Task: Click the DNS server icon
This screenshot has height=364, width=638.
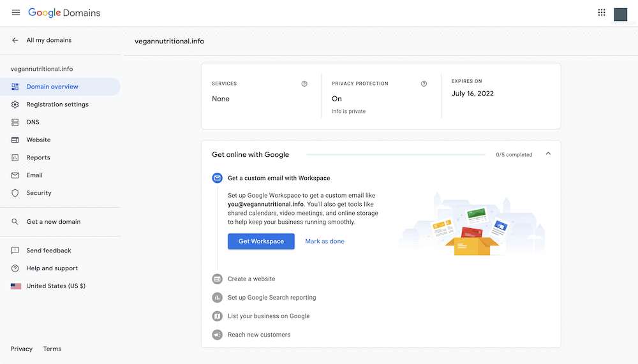Action: (15, 122)
